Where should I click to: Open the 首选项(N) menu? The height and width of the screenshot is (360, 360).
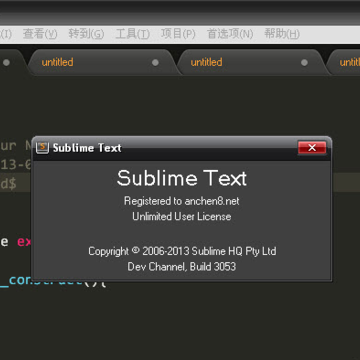point(230,34)
